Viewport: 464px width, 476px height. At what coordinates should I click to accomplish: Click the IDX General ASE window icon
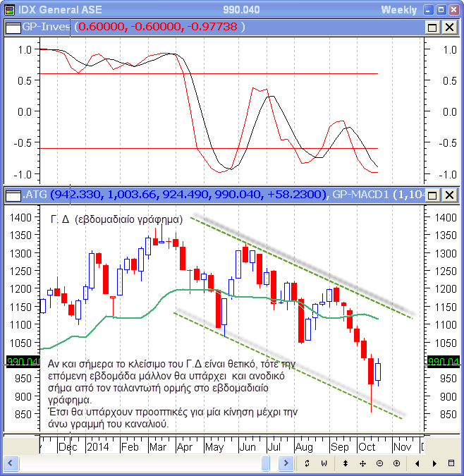(x=8, y=9)
